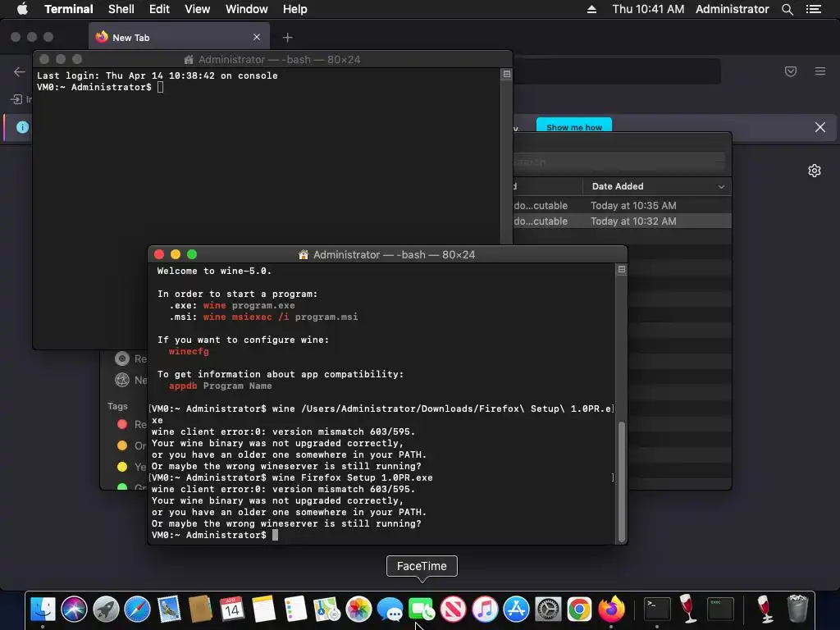Click the Firefox import icon in bookmarks bar
The height and width of the screenshot is (630, 840).
[16, 99]
